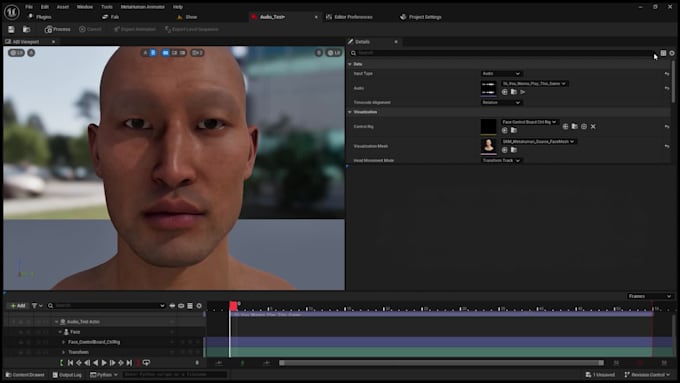Open the Control Rig asset dropdown
The height and width of the screenshot is (383, 680).
(x=529, y=122)
